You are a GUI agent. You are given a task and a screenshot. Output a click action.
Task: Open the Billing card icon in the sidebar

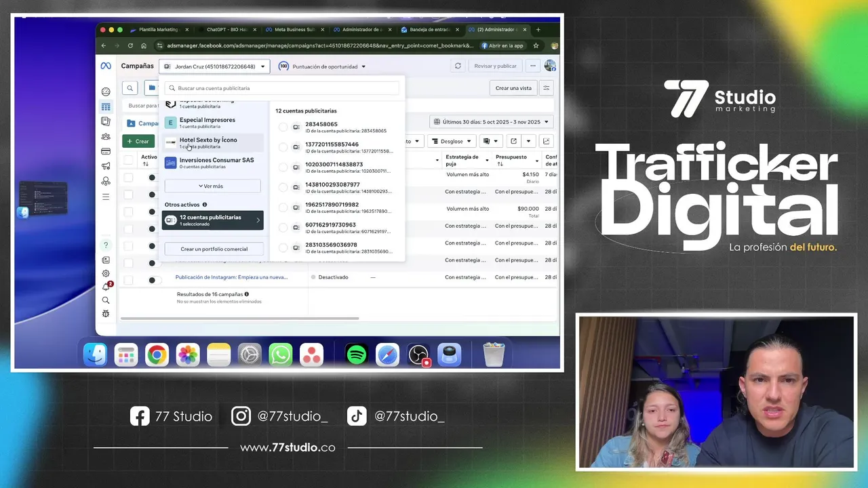[106, 151]
